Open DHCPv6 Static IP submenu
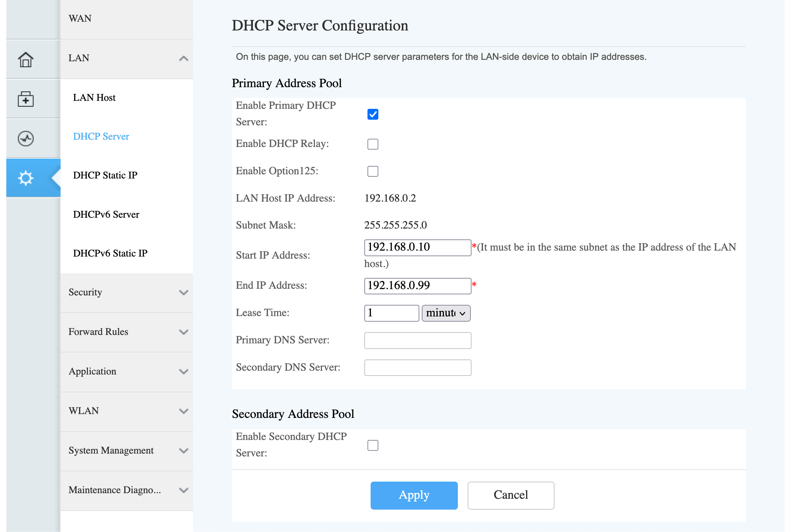 point(110,253)
